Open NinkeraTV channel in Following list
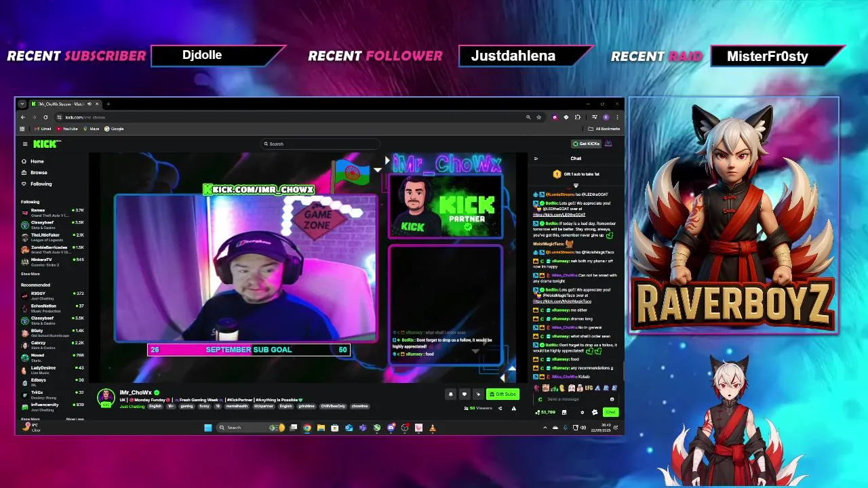The width and height of the screenshot is (868, 488). point(52,262)
